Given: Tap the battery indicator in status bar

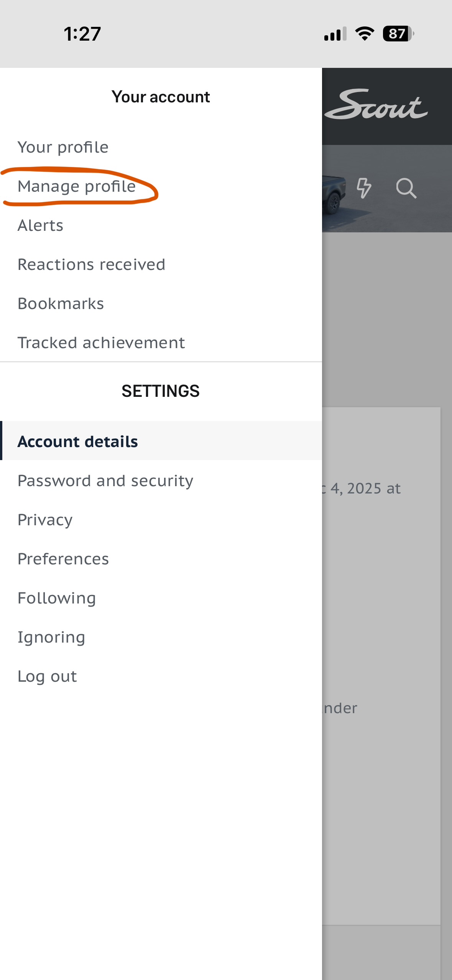Looking at the screenshot, I should [x=398, y=34].
